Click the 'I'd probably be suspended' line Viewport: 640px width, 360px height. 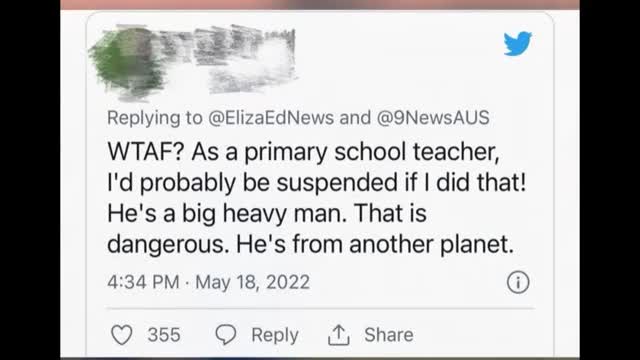click(x=316, y=183)
